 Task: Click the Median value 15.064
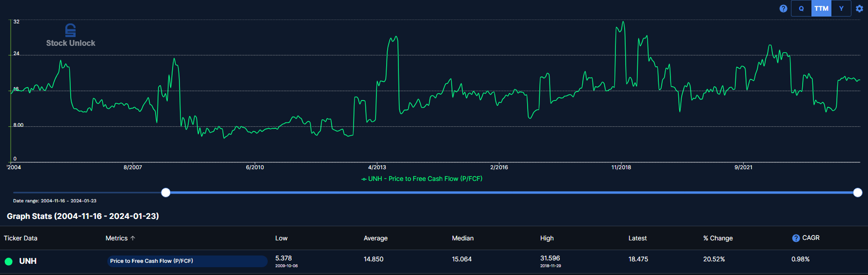pyautogui.click(x=462, y=259)
